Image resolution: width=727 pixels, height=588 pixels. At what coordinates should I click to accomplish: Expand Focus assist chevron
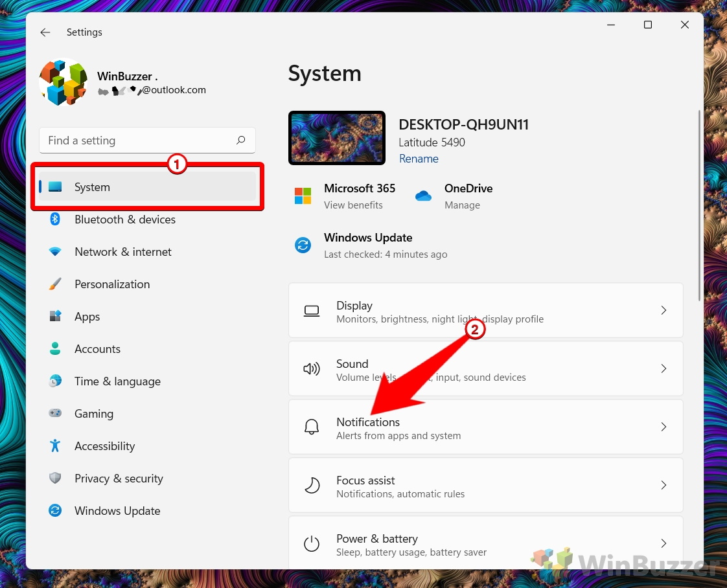pos(664,485)
